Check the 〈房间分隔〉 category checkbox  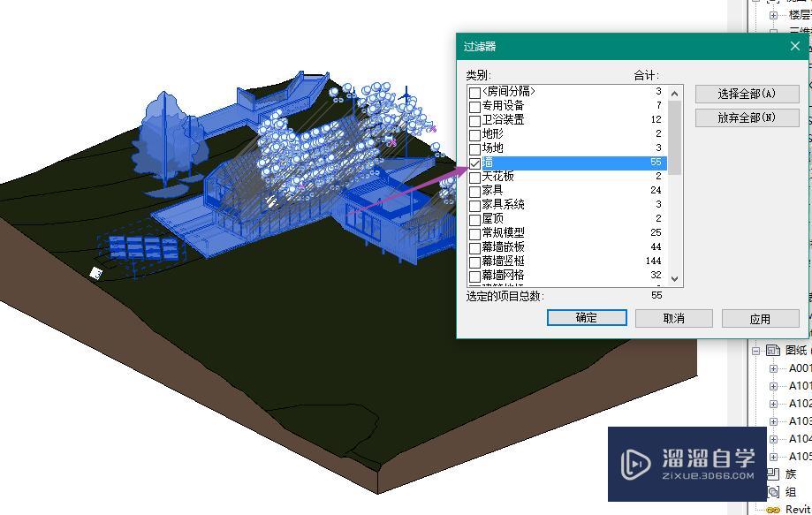pyautogui.click(x=474, y=93)
